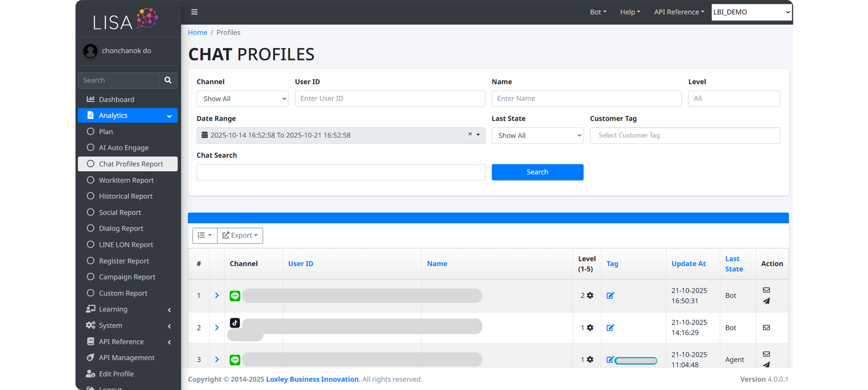868x390 pixels.
Task: Open the Last State dropdown
Action: [537, 136]
